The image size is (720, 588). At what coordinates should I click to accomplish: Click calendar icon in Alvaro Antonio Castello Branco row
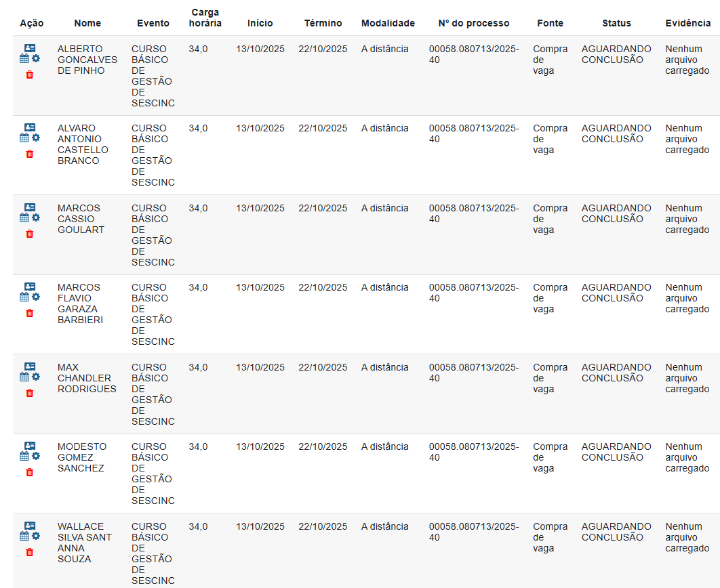(24, 138)
